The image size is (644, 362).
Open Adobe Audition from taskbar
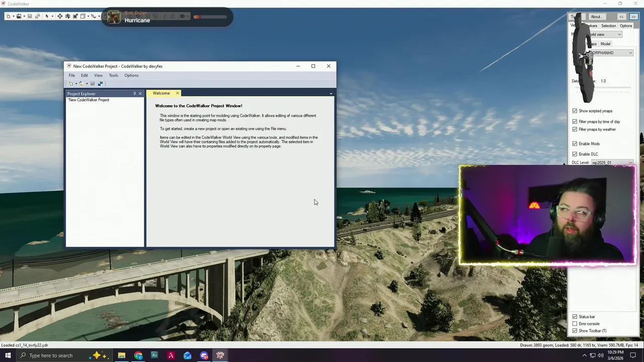(x=154, y=355)
